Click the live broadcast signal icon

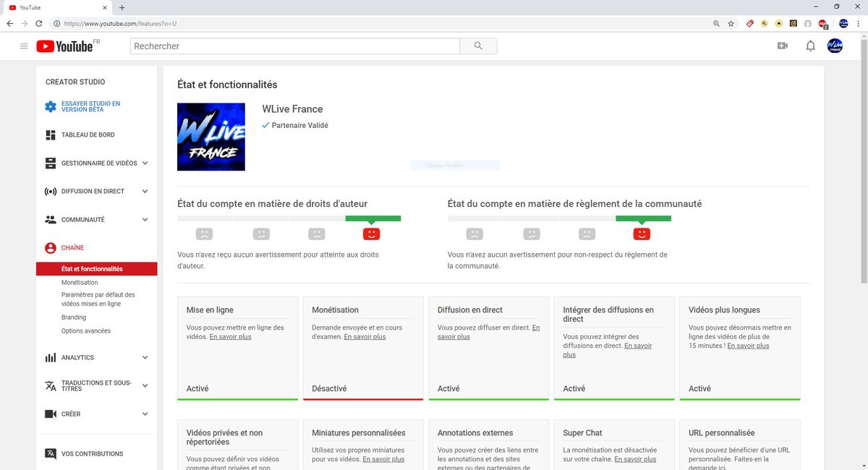[x=51, y=192]
